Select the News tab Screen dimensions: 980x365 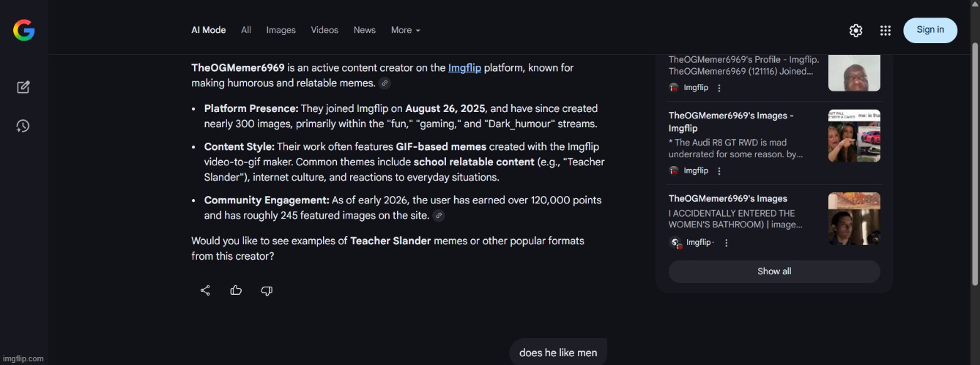(364, 30)
